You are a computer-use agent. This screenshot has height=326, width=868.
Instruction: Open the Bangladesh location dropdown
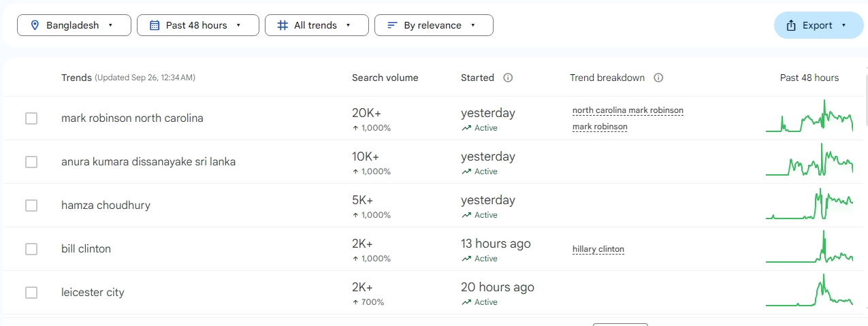74,25
